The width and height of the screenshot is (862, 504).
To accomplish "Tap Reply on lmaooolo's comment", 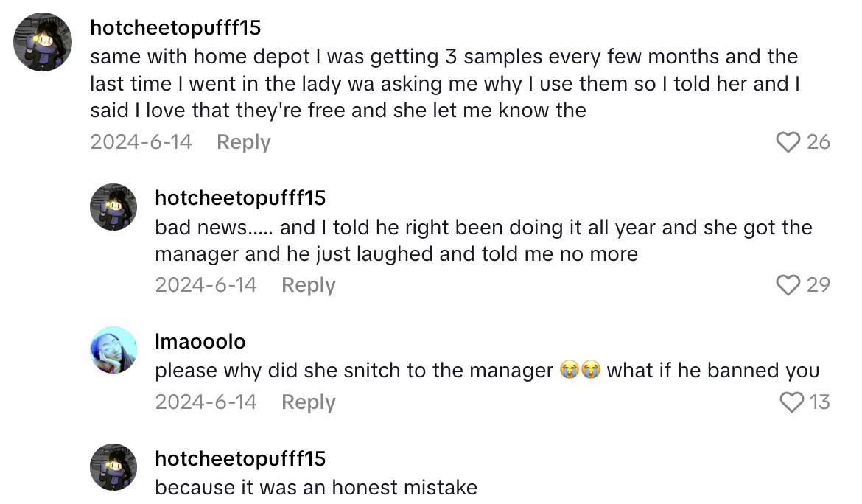I will click(308, 402).
